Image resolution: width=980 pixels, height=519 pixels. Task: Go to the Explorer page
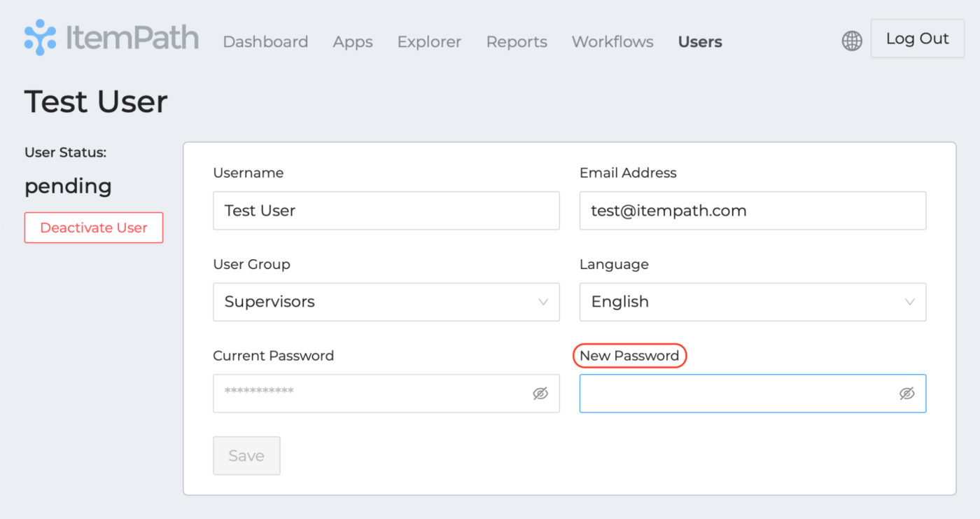click(429, 42)
